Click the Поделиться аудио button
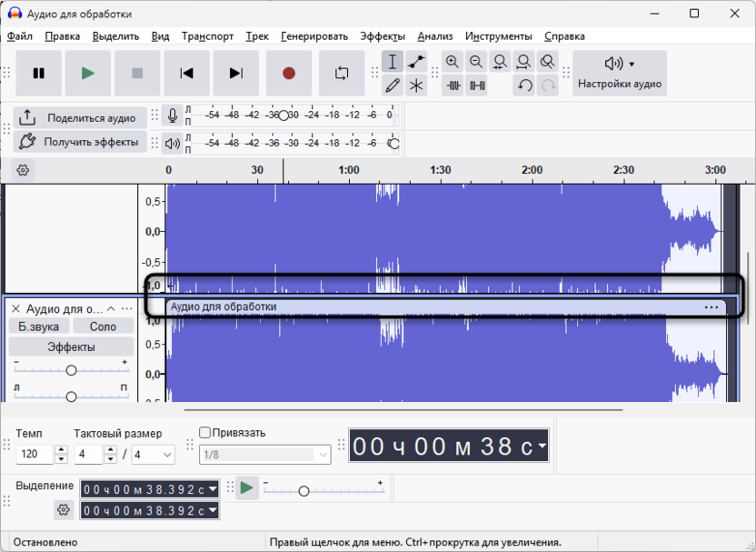This screenshot has width=756, height=552. [80, 117]
